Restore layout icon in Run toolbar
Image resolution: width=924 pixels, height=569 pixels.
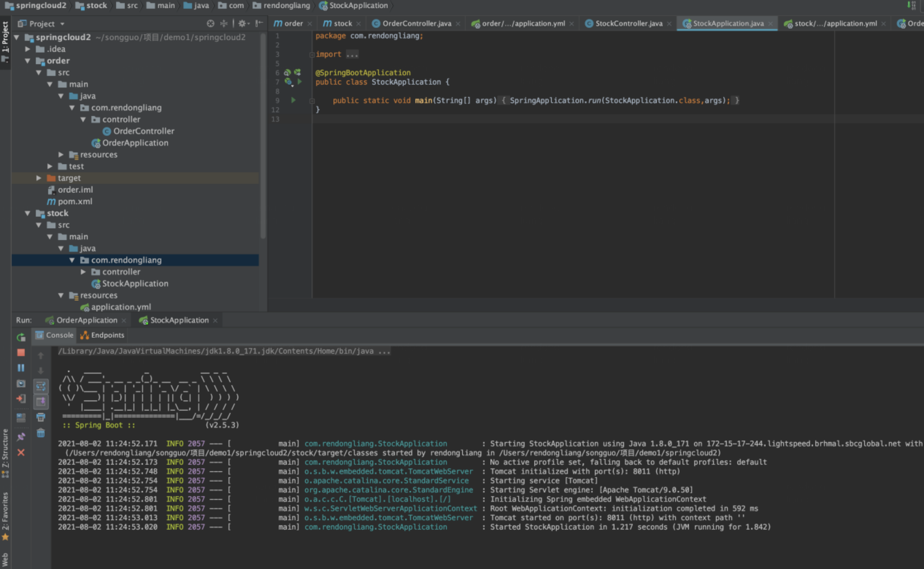click(21, 418)
